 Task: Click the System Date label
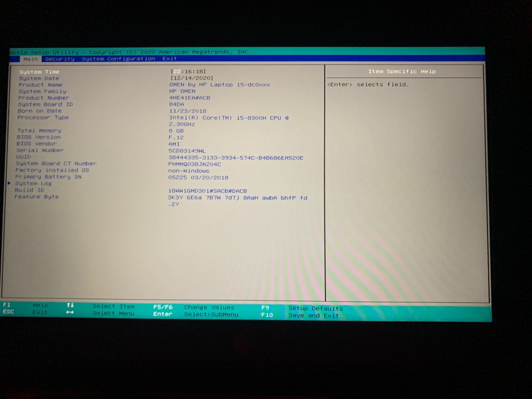pos(39,78)
